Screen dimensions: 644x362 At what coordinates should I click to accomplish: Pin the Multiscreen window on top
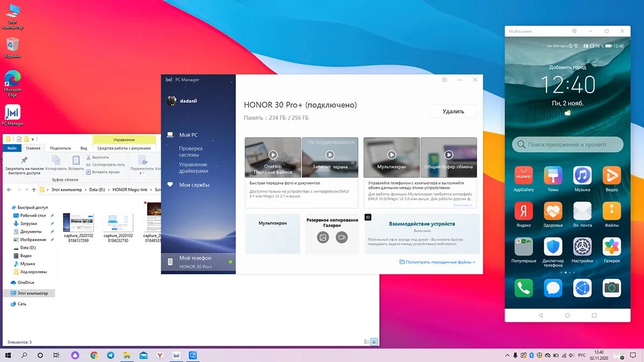[x=574, y=31]
